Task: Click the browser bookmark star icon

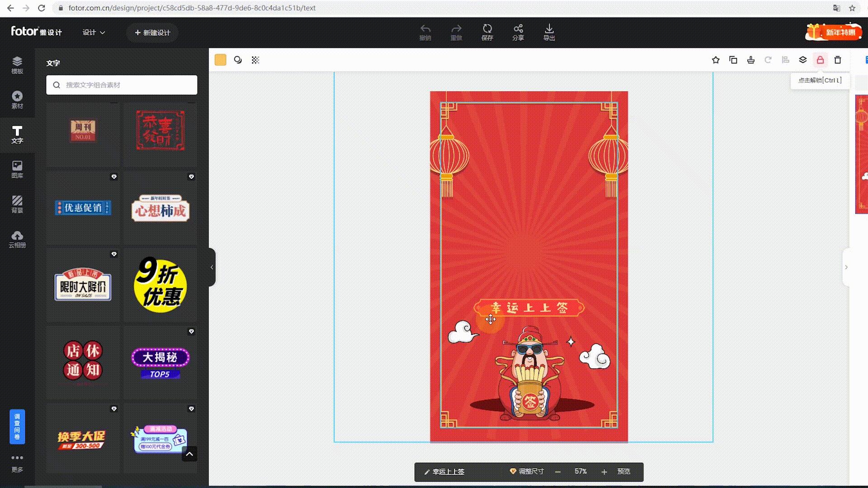Action: point(852,8)
